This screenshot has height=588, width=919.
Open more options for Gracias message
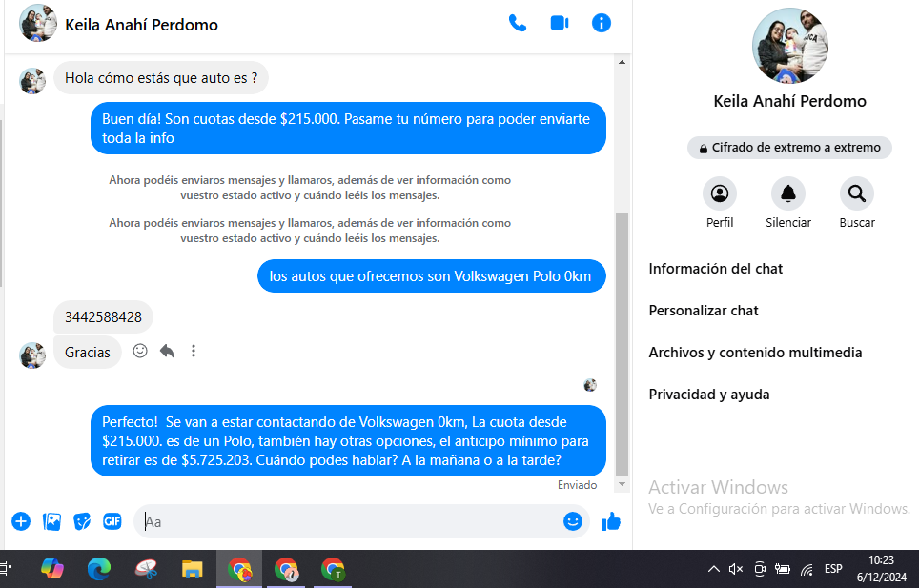coord(194,351)
